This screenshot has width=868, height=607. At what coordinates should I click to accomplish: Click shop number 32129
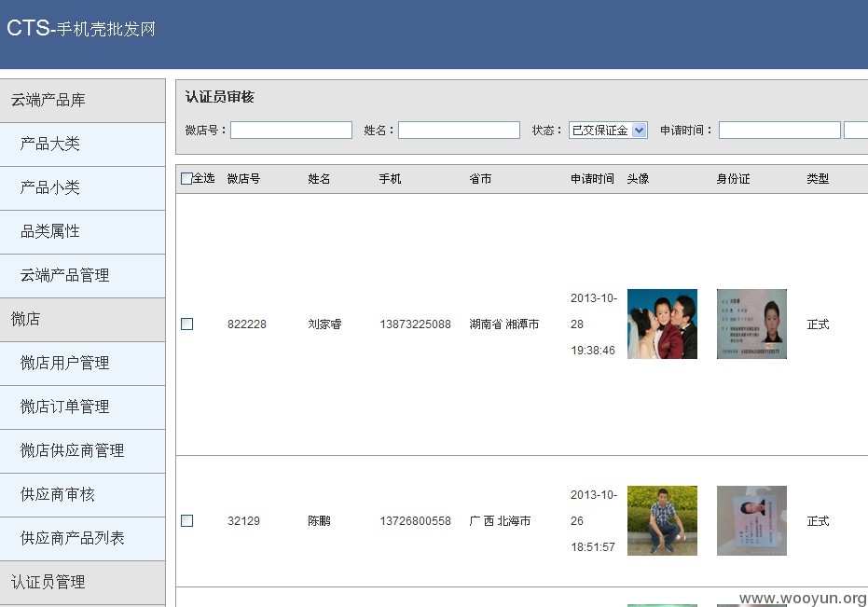point(243,520)
